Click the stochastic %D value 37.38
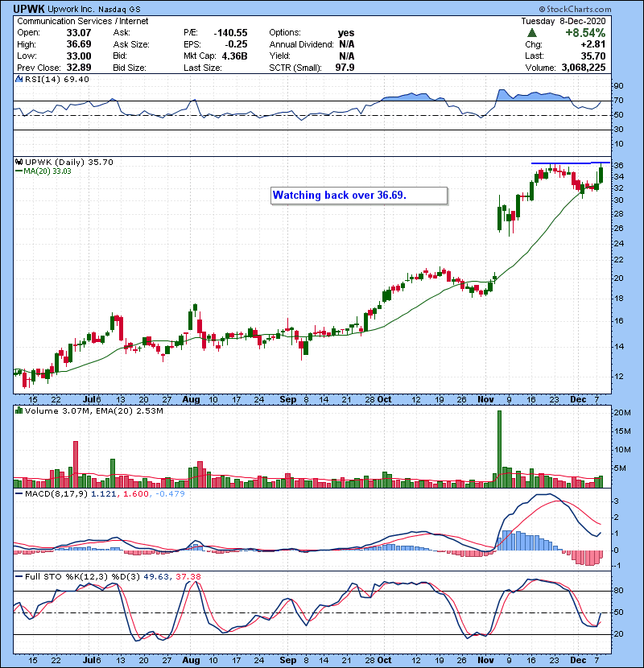 point(188,577)
